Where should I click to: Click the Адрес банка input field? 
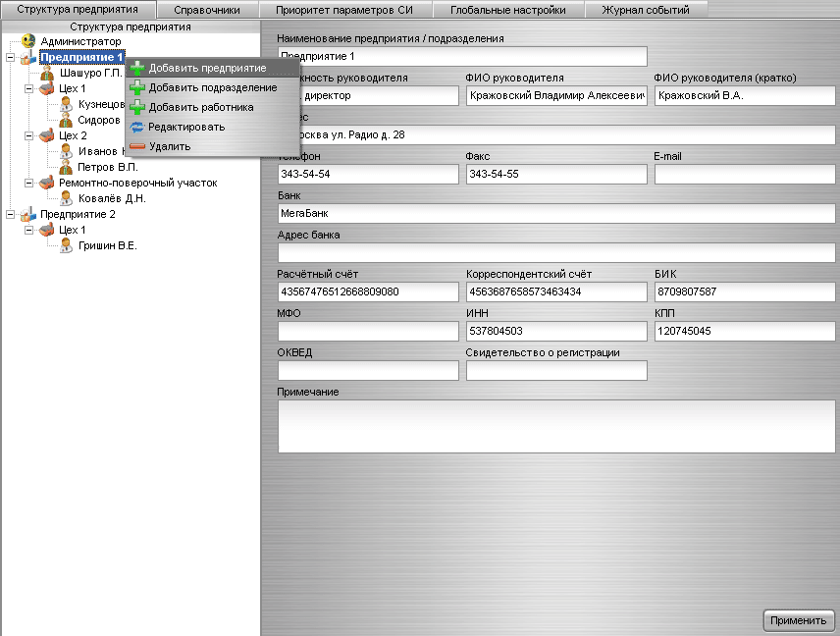(556, 252)
